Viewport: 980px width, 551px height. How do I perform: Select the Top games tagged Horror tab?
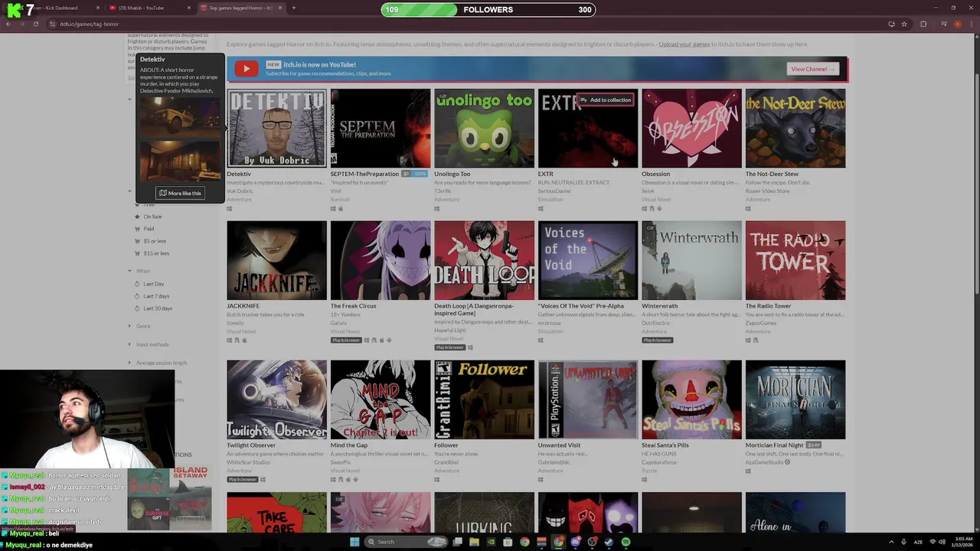point(241,8)
